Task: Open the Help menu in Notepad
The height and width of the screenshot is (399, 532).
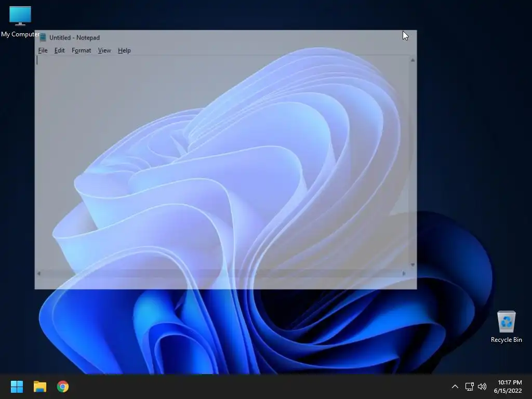Action: tap(124, 50)
